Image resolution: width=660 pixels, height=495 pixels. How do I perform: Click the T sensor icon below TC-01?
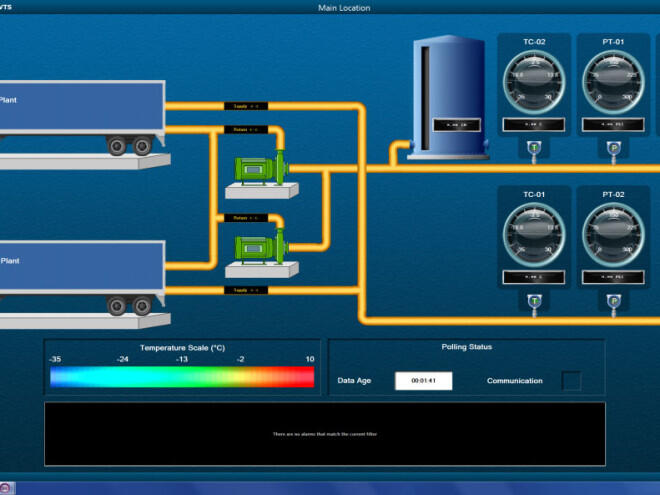click(x=534, y=302)
